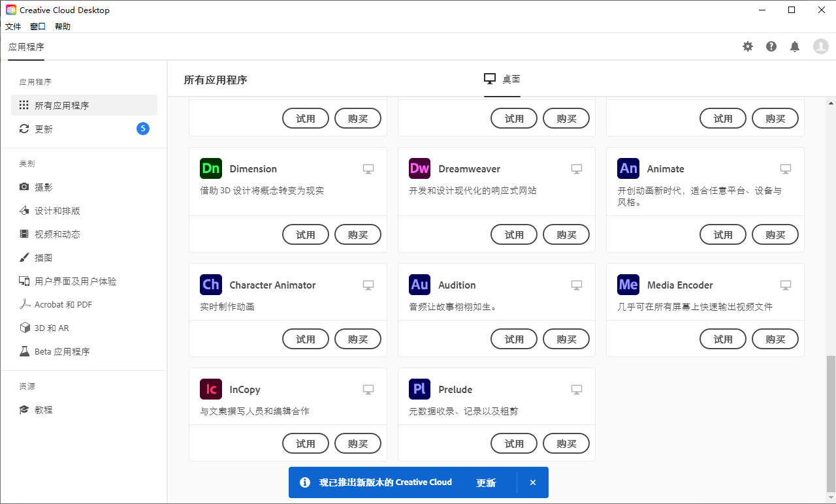Open the 文件 menu
This screenshot has height=504, width=836.
[13, 27]
